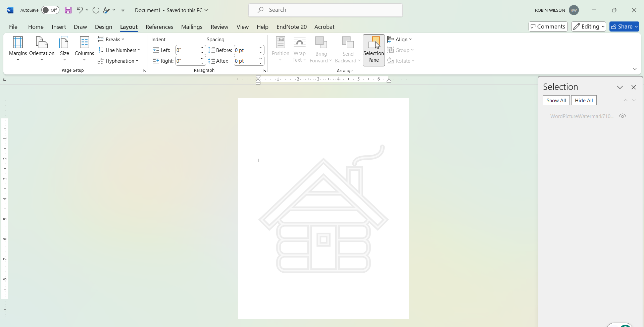Screen dimensions: 644x327
Task: Open the Design ribbon tab
Action: [x=103, y=27]
